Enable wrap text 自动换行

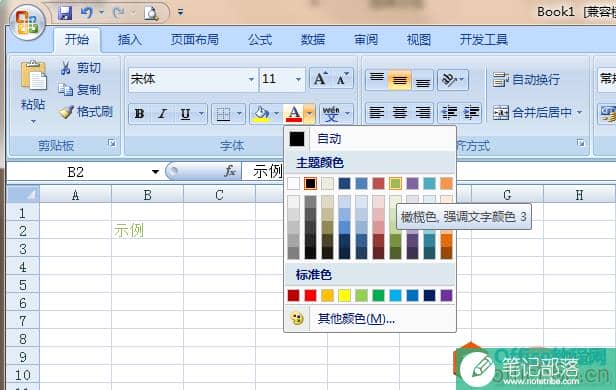click(526, 80)
